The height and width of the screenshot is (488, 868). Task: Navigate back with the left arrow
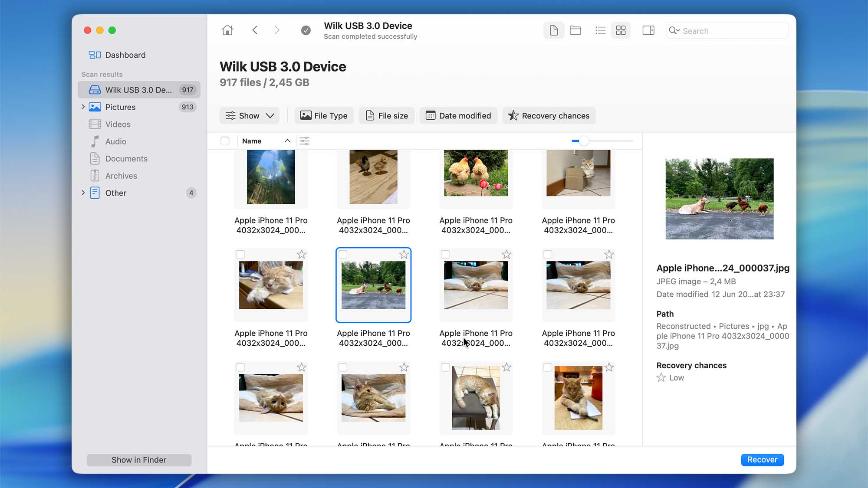[255, 30]
